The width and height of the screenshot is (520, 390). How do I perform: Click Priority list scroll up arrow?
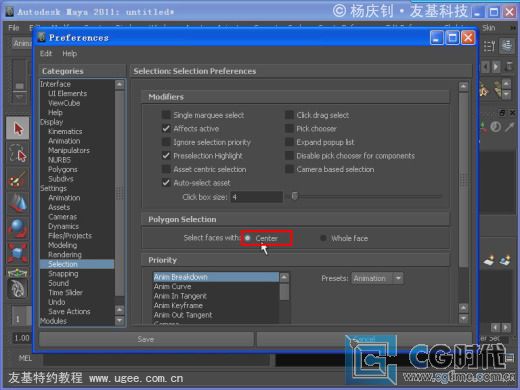click(284, 277)
